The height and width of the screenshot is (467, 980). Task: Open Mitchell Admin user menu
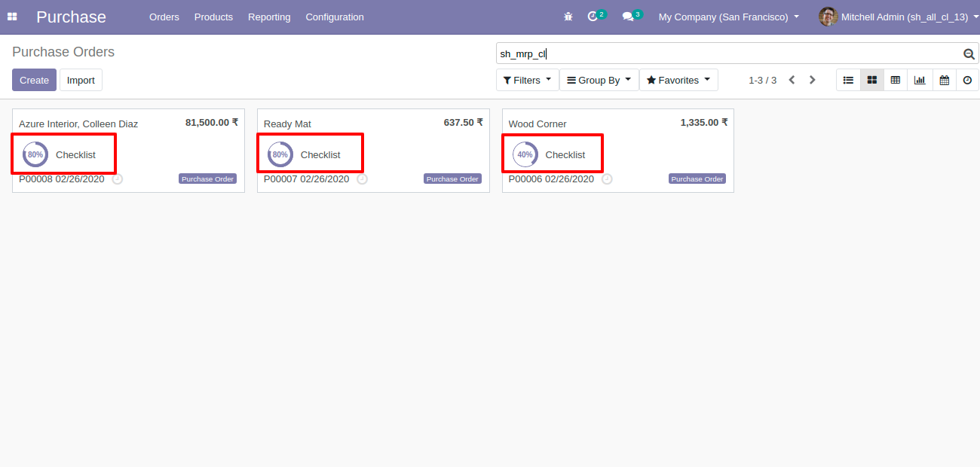click(899, 17)
